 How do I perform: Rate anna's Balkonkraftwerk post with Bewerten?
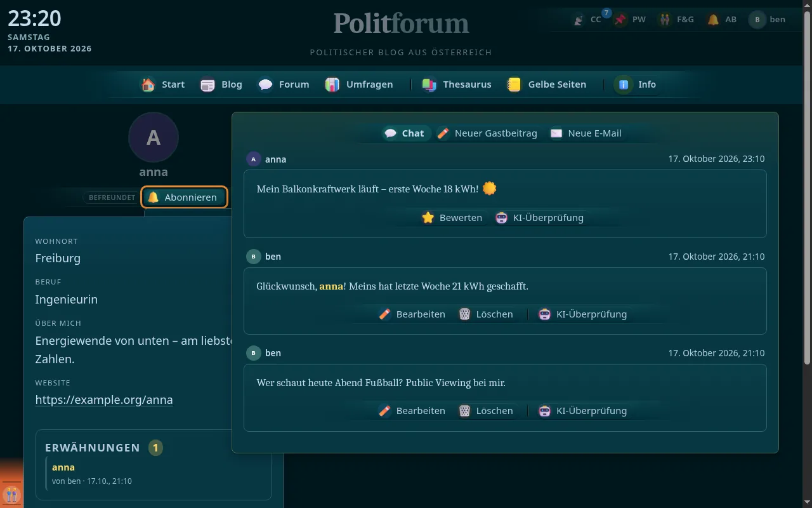coord(452,218)
